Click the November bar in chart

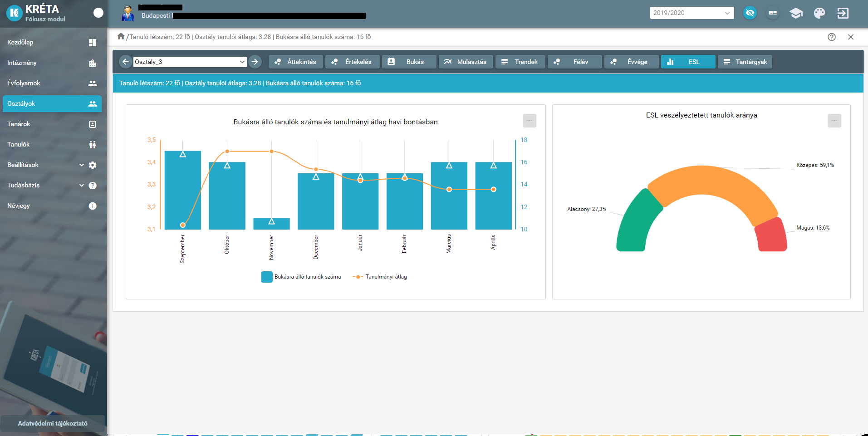click(271, 224)
